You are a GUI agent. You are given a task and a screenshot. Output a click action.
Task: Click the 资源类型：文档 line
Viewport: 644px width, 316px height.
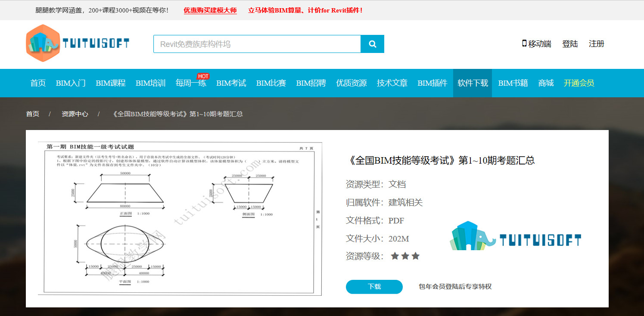click(376, 184)
